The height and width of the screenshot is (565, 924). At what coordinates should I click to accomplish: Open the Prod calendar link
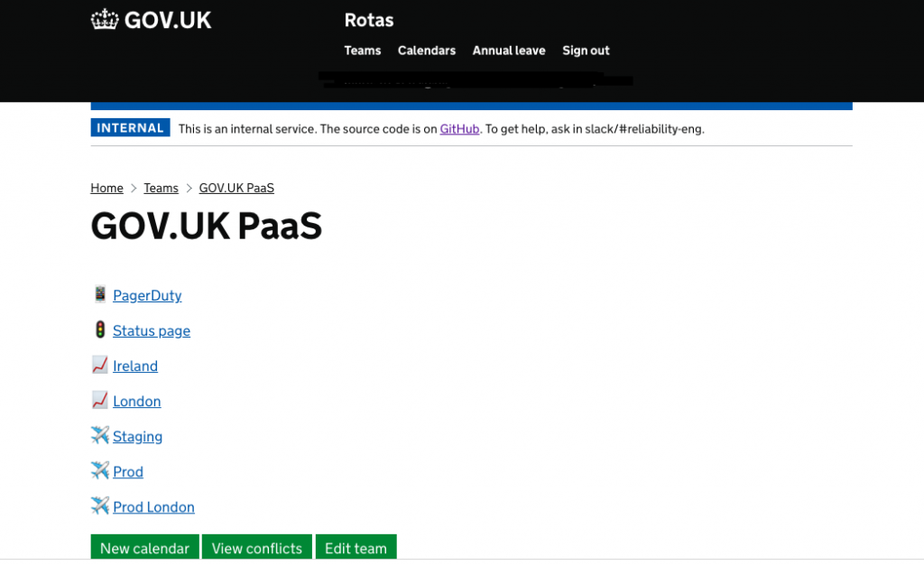128,472
